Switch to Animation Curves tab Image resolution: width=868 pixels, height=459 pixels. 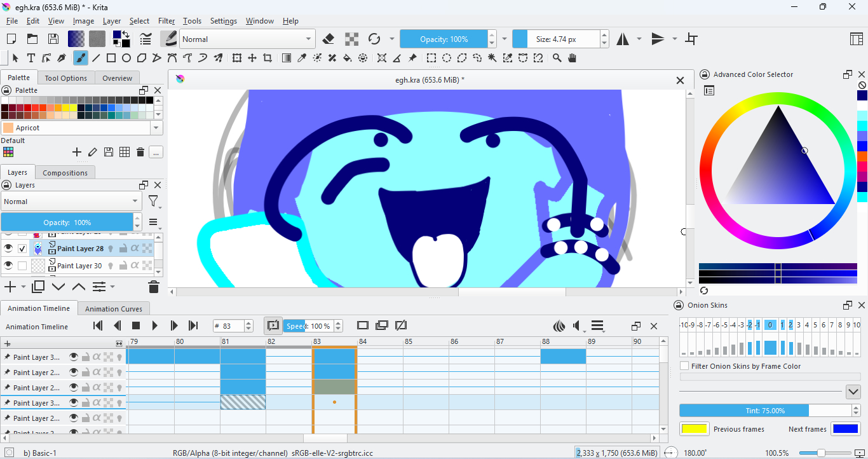coord(114,309)
